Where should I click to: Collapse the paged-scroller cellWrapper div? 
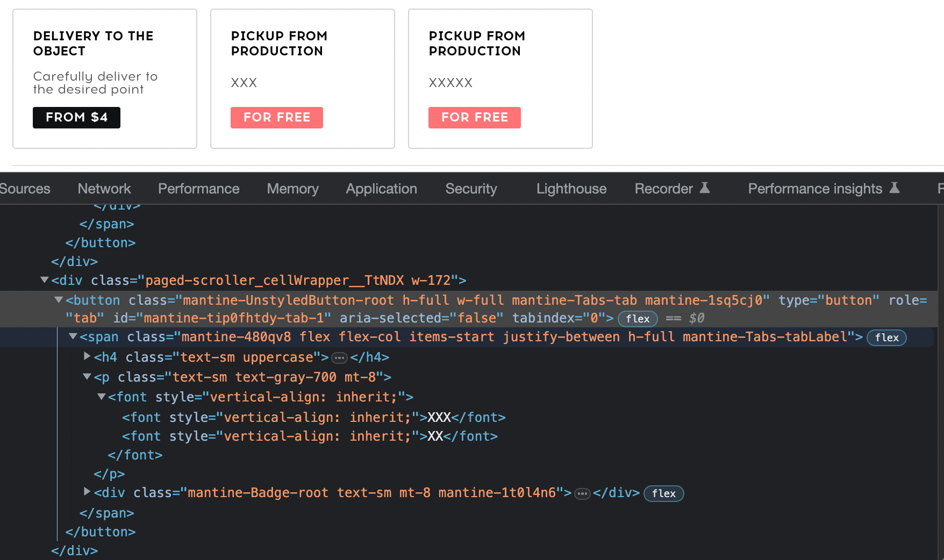(x=44, y=279)
